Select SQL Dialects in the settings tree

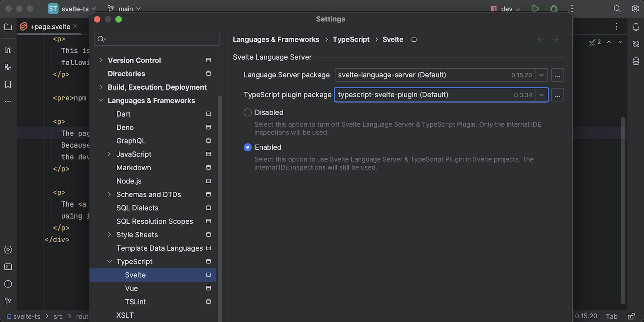point(153,208)
